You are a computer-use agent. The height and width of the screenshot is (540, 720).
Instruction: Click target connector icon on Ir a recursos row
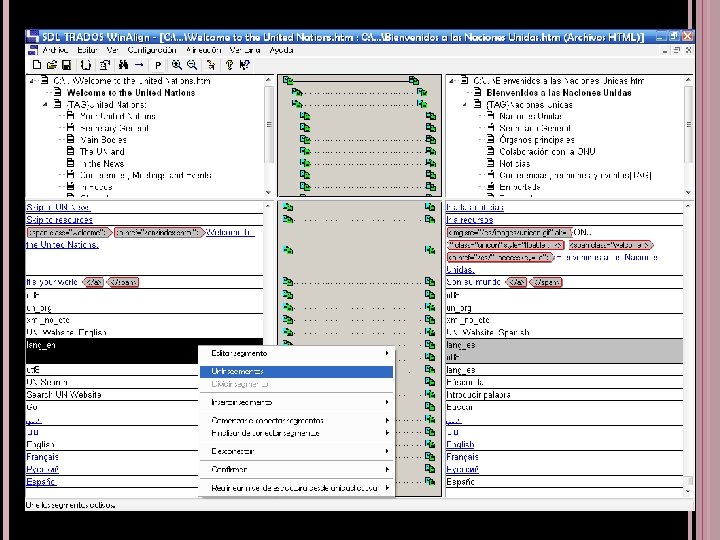click(430, 219)
